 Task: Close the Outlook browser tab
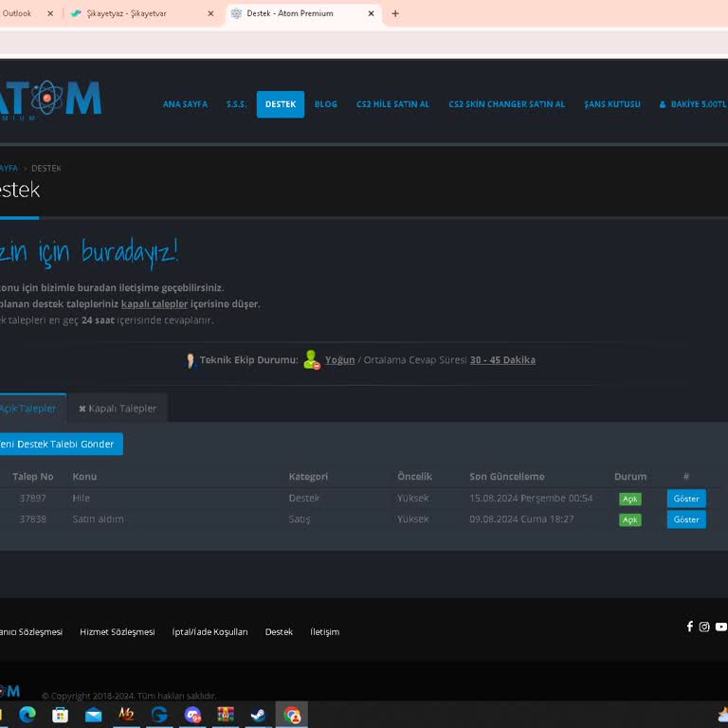point(50,13)
